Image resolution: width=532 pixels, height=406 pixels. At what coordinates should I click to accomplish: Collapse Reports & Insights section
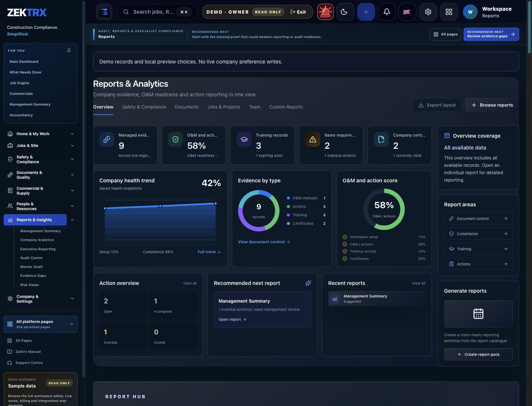pyautogui.click(x=72, y=220)
